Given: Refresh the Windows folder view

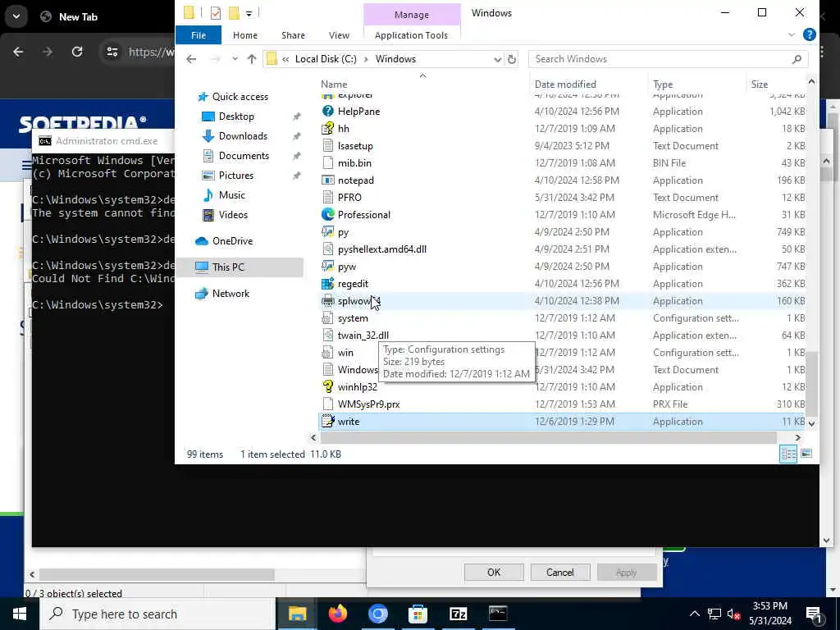Looking at the screenshot, I should pyautogui.click(x=512, y=59).
